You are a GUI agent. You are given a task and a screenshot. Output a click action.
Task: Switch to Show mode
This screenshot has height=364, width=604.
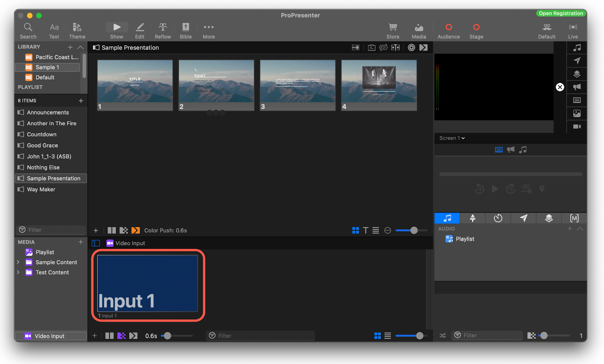[117, 31]
